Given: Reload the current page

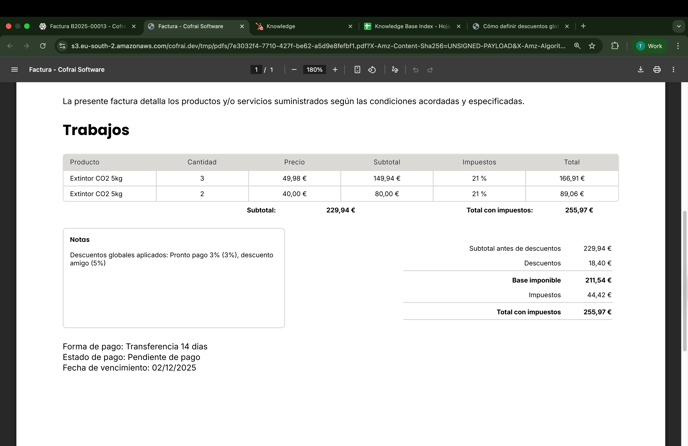Looking at the screenshot, I should [x=43, y=46].
